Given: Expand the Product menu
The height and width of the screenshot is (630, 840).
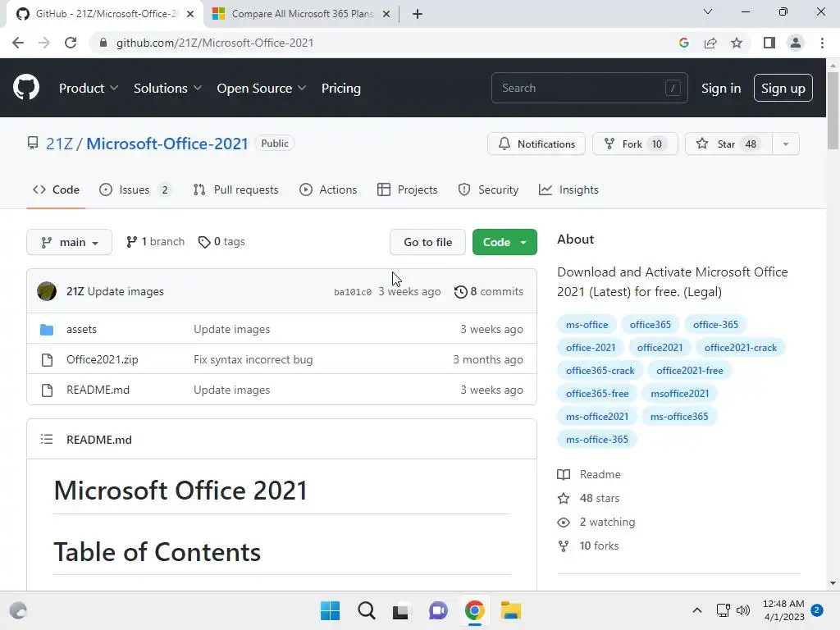Looking at the screenshot, I should coord(89,88).
